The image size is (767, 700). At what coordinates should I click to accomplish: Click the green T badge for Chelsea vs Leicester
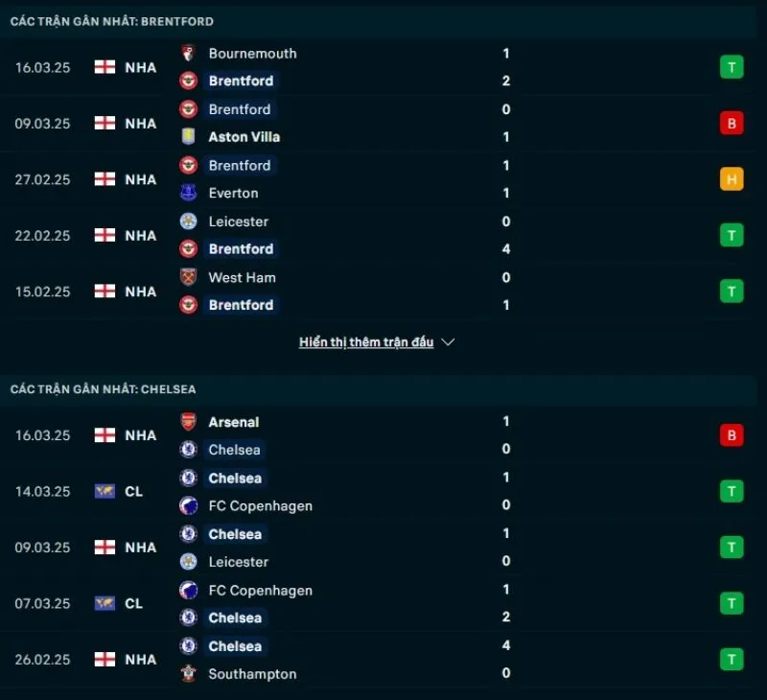tap(731, 548)
